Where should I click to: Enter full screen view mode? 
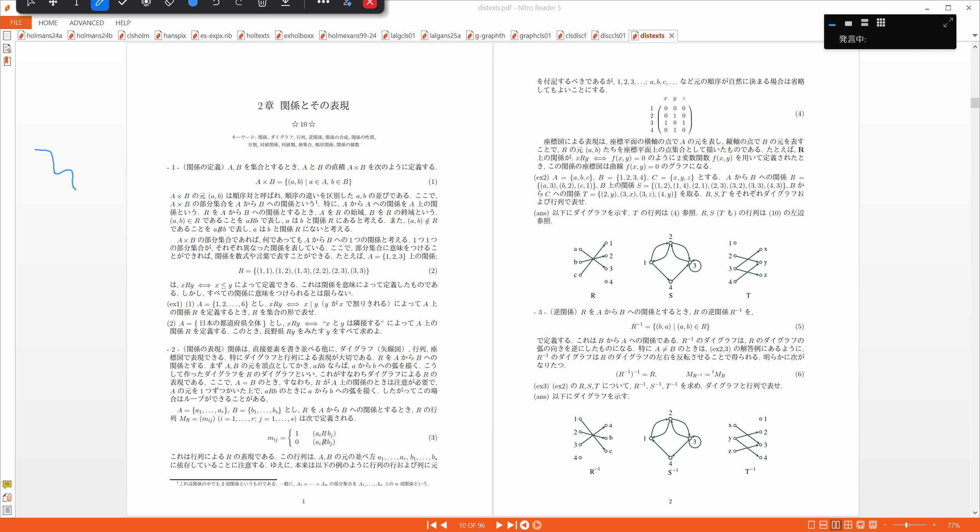pos(860,525)
